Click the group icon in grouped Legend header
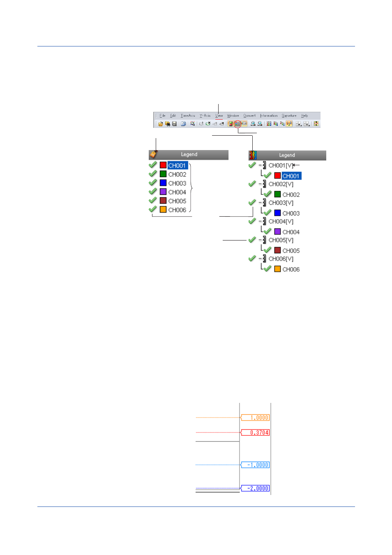Image resolution: width=392 pixels, height=555 pixels. click(253, 155)
